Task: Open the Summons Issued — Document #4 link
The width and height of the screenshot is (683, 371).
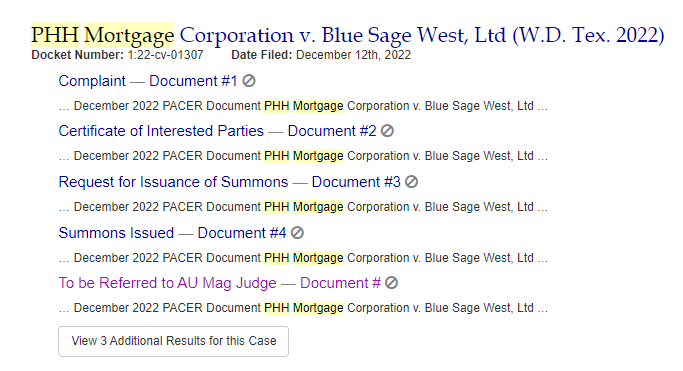Action: click(x=172, y=233)
